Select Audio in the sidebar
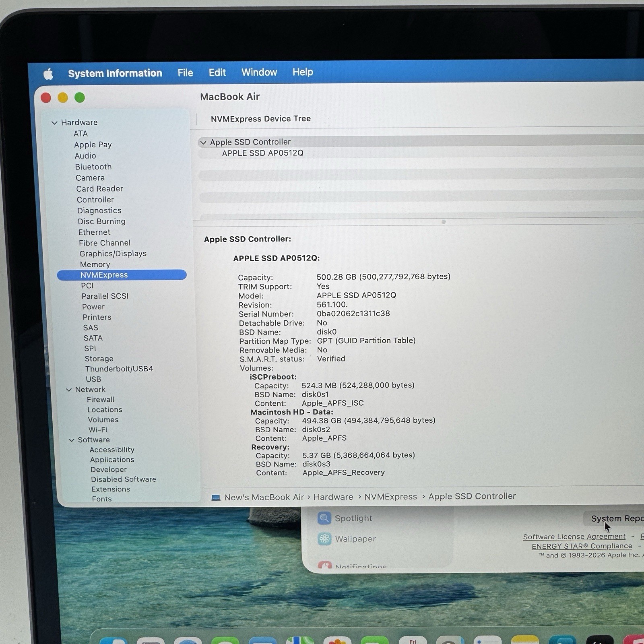The width and height of the screenshot is (644, 644). click(x=85, y=156)
